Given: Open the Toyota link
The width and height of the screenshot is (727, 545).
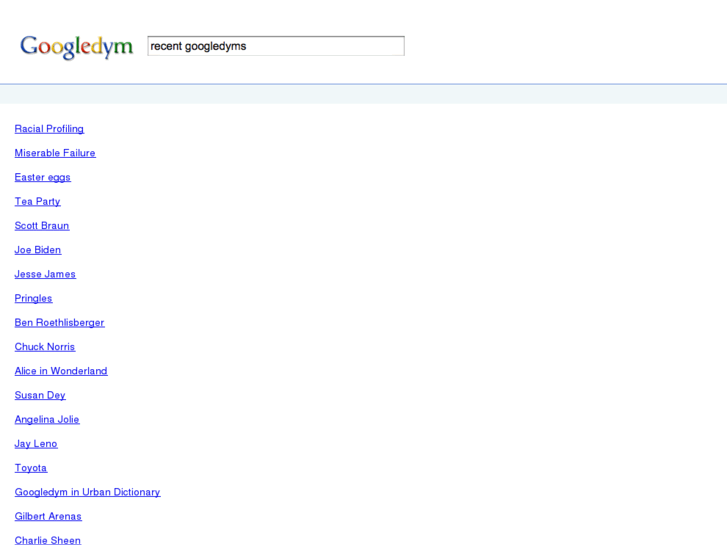Looking at the screenshot, I should click(31, 468).
